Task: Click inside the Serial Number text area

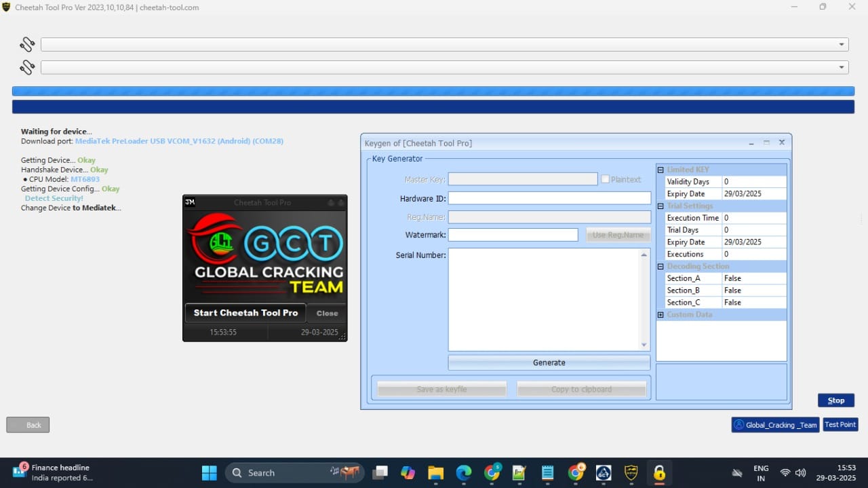Action: coord(543,299)
